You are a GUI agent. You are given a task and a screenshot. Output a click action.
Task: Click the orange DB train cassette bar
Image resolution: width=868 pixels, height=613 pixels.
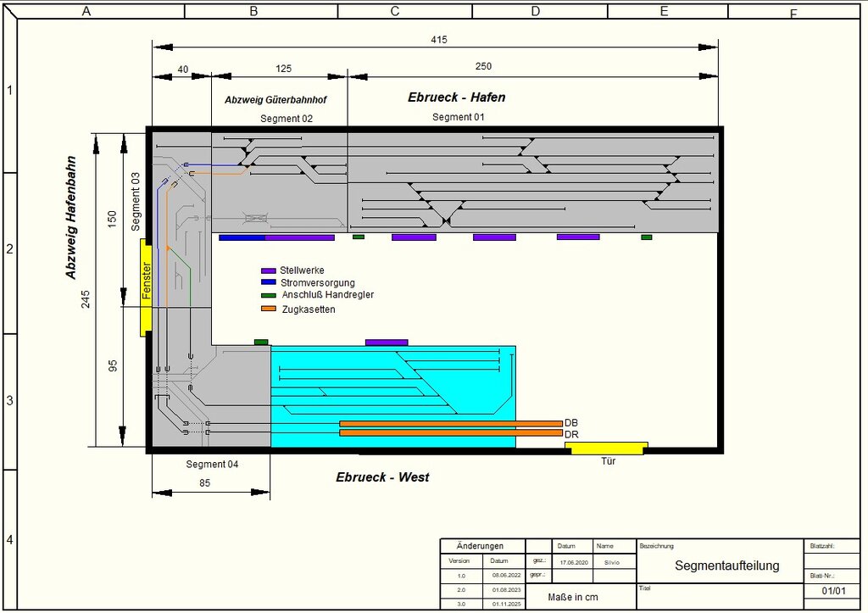450,423
